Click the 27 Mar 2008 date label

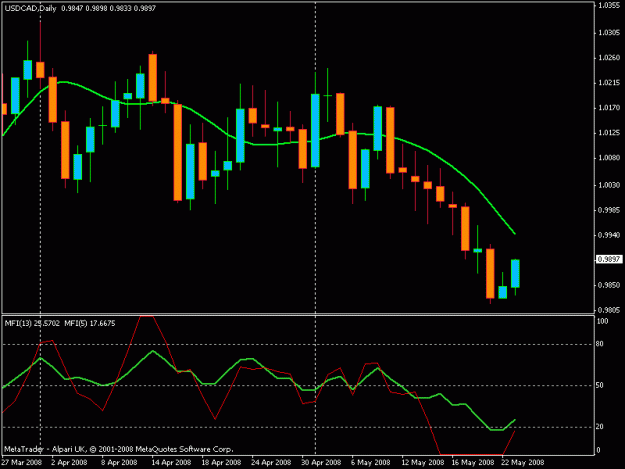pos(22,463)
